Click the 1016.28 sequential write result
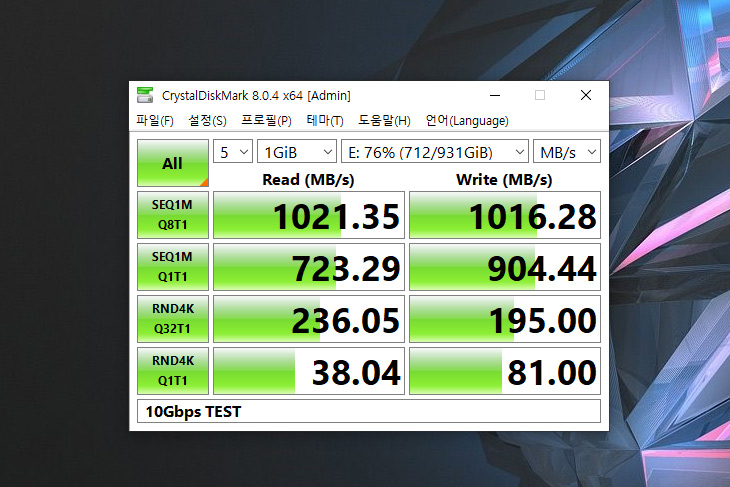The height and width of the screenshot is (487, 730). 505,215
